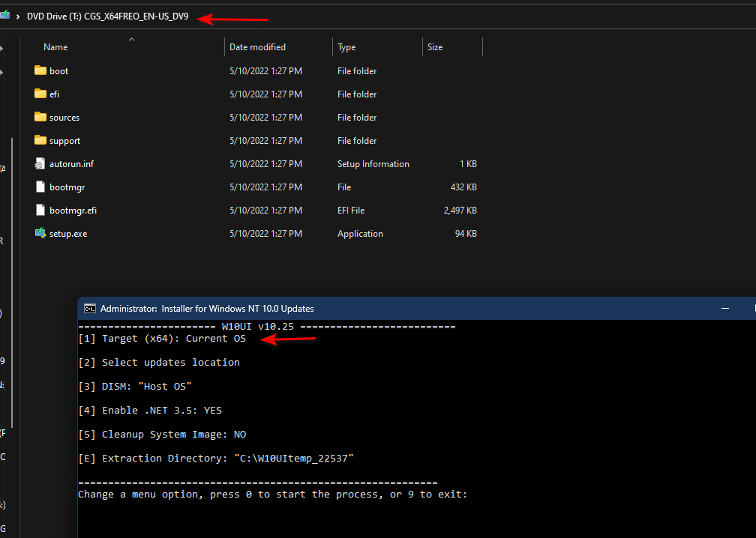This screenshot has width=756, height=538.
Task: Click the 'File folder' type of boot row
Action: click(x=357, y=71)
